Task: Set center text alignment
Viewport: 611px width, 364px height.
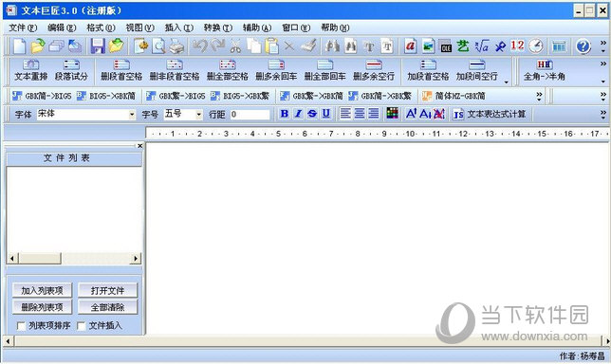Action: [360, 114]
